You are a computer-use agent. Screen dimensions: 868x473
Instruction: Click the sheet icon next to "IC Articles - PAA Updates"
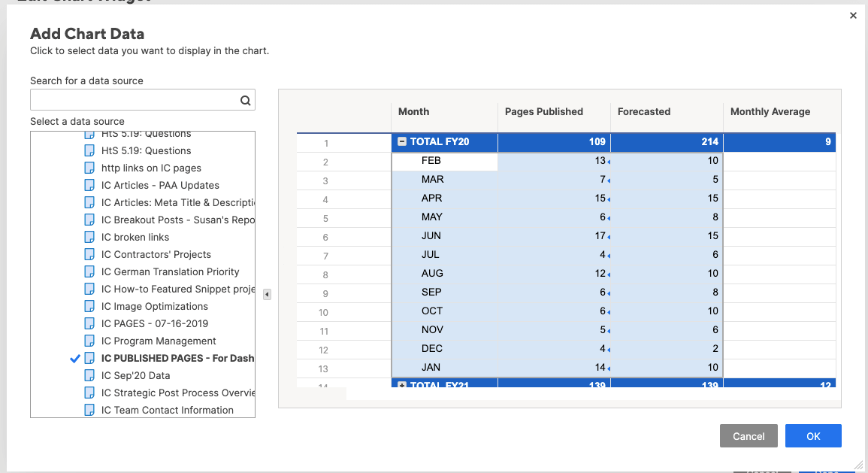(89, 185)
